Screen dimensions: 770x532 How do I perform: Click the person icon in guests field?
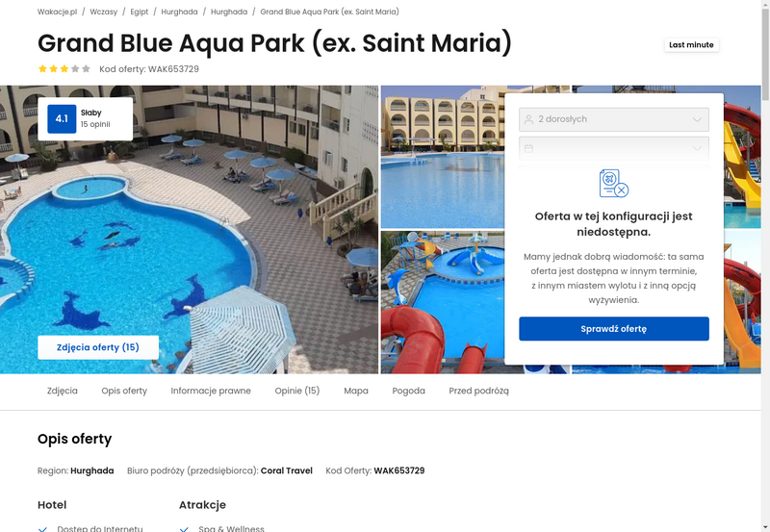pos(528,119)
